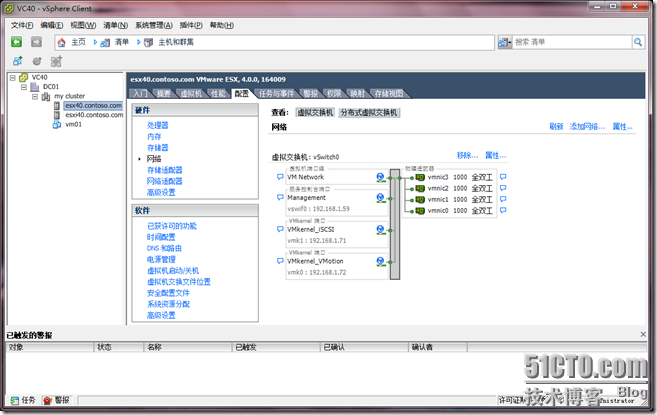Viewport: 657px width, 415px height.
Task: Click the 任务 button in status bar
Action: coord(23,400)
